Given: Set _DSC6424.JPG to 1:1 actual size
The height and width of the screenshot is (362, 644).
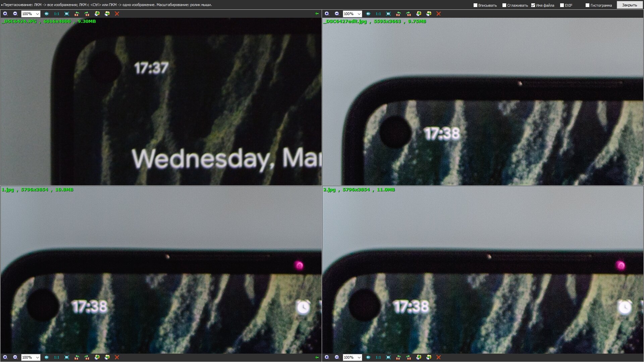Looking at the screenshot, I should tap(56, 14).
